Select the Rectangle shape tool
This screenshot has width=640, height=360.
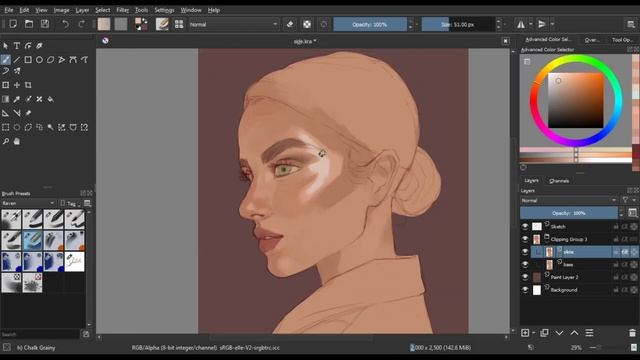pos(28,60)
